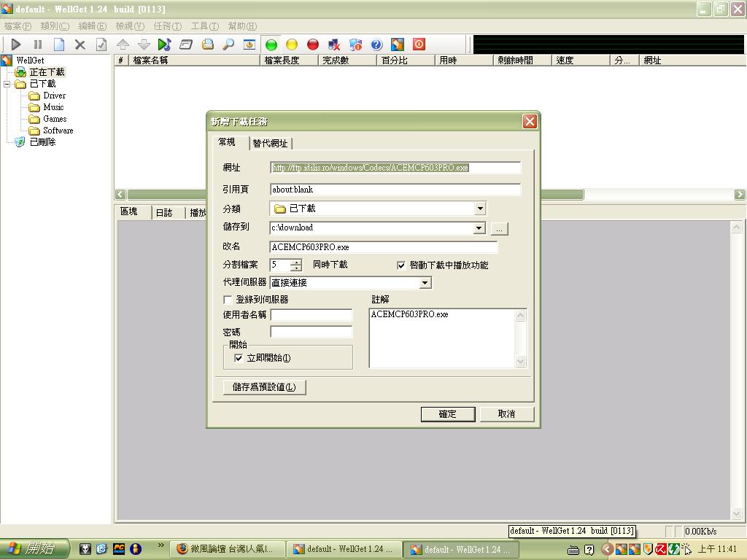Uncheck the 立即開始 checkbox
Viewport: 747px width, 560px height.
239,358
